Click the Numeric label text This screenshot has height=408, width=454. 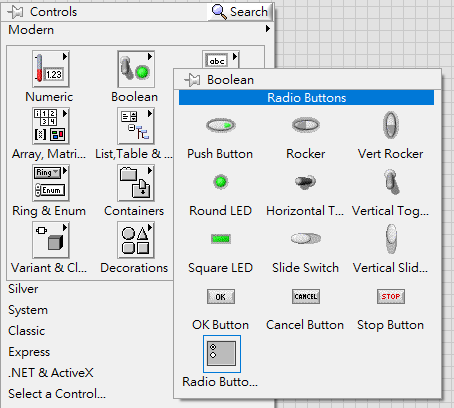click(49, 97)
